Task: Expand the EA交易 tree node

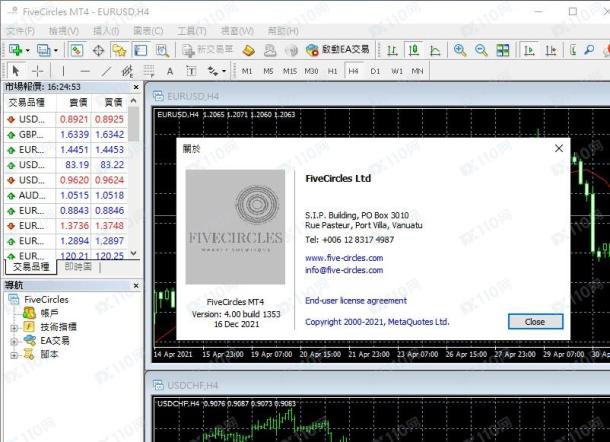Action: [14, 342]
